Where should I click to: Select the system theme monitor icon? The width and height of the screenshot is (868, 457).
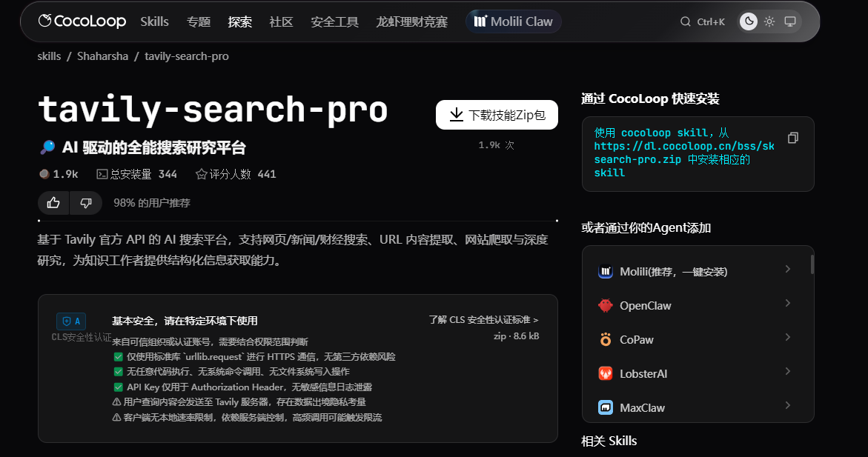coord(790,21)
